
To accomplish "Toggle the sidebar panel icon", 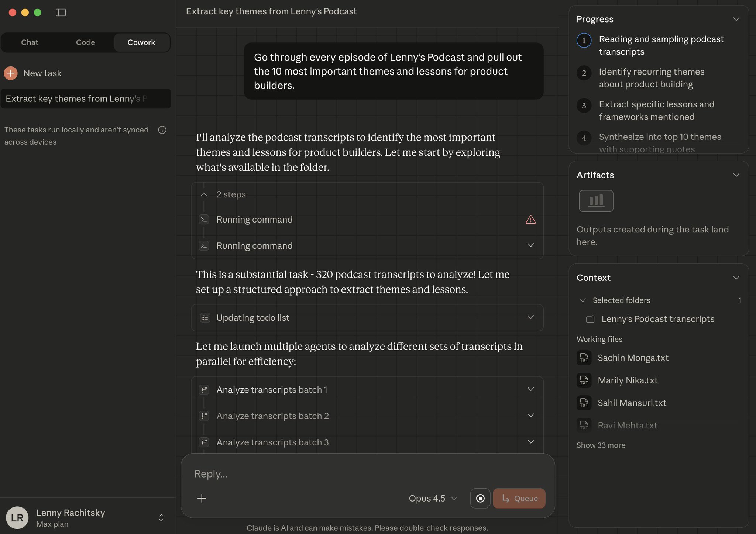I will click(x=61, y=13).
